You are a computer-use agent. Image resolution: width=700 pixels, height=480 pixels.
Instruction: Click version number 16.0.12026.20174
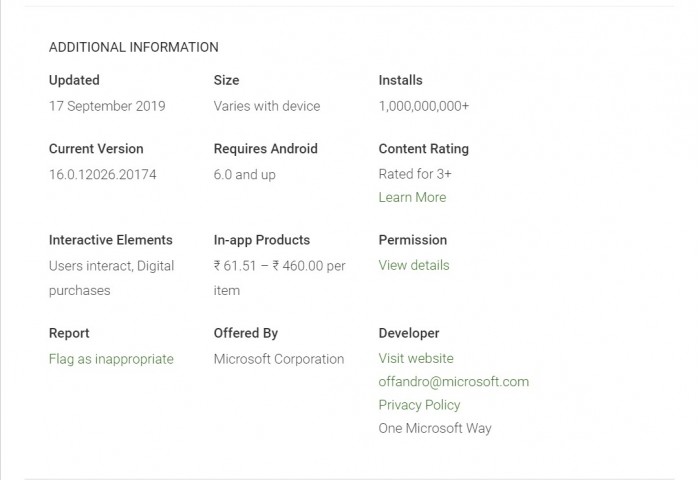click(x=102, y=174)
